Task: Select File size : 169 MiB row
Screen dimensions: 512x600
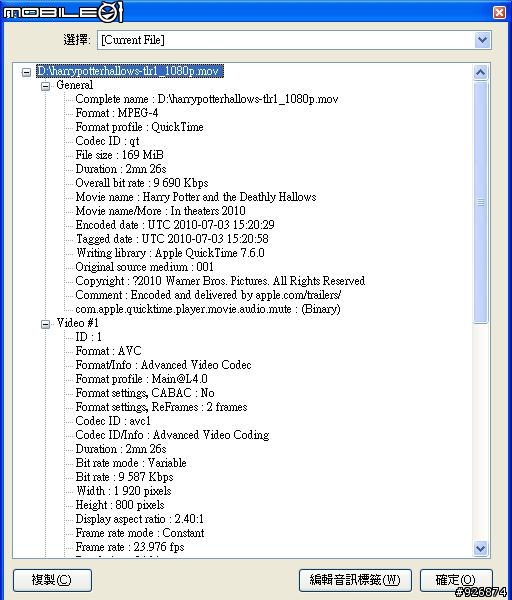Action: 119,155
